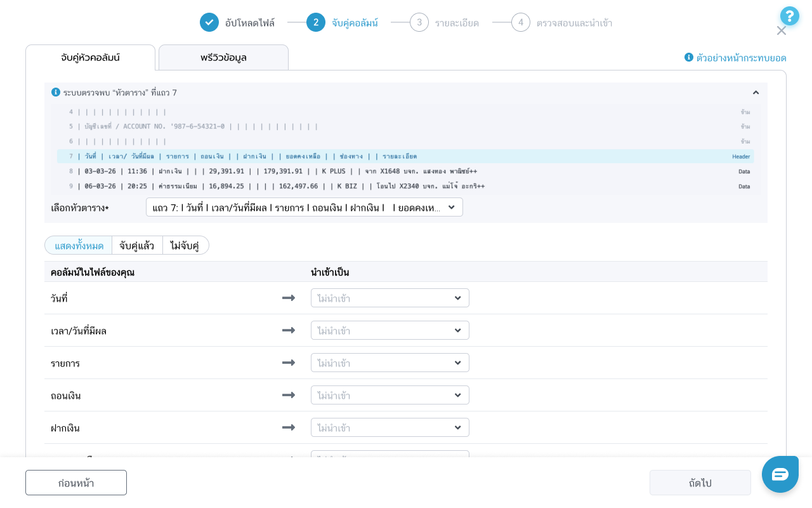Switch to the จับคู่หัวคอลัมน์ tab
This screenshot has height=508, width=812.
[90, 58]
